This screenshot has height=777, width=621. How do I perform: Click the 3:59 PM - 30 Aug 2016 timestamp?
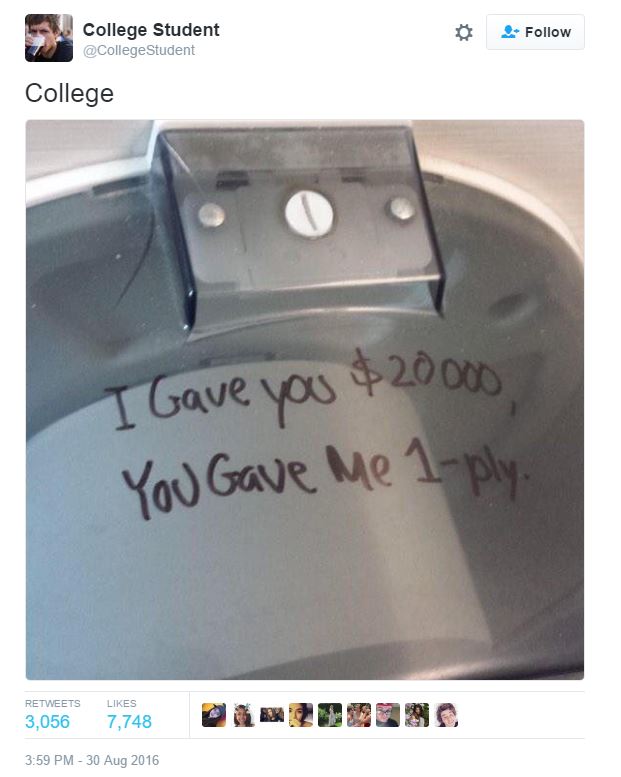pyautogui.click(x=92, y=760)
